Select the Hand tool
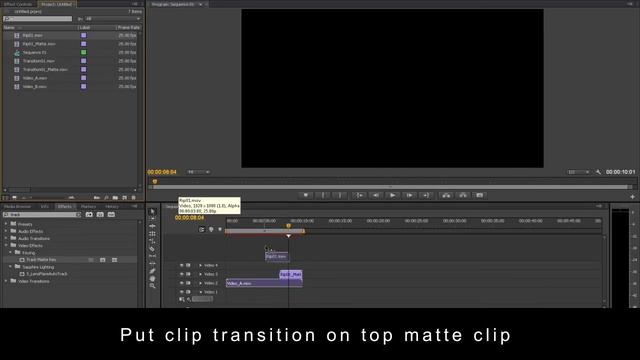The height and width of the screenshot is (360, 640). click(152, 278)
